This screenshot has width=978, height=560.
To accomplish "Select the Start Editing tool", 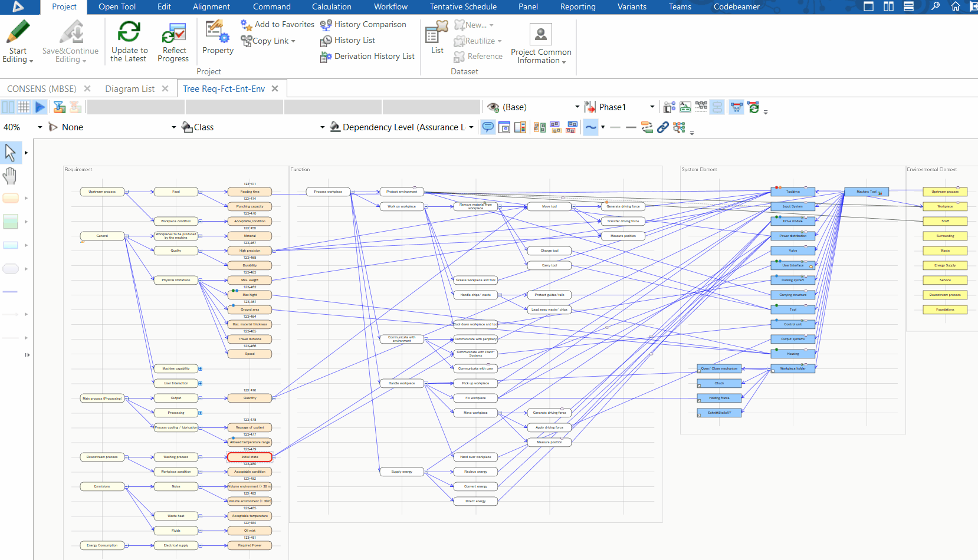I will 17,40.
